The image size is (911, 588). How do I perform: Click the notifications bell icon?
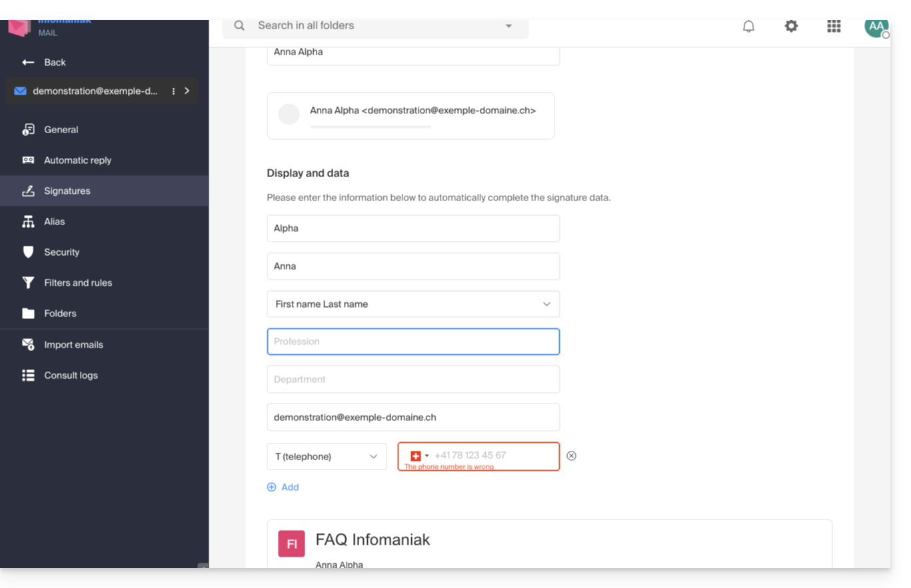tap(748, 26)
